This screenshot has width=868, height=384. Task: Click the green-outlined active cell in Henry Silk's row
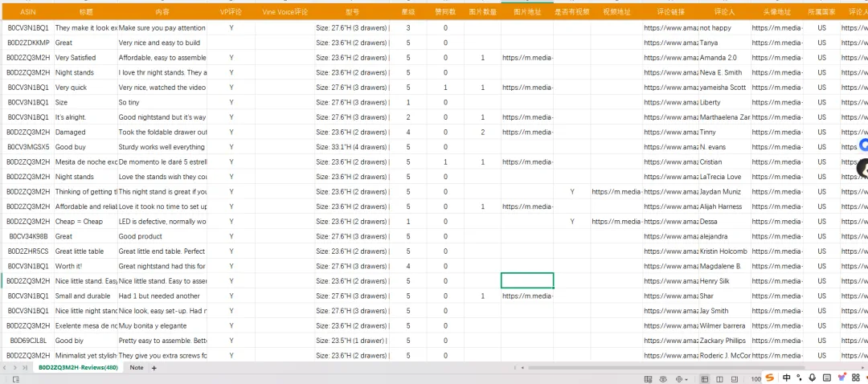(527, 280)
